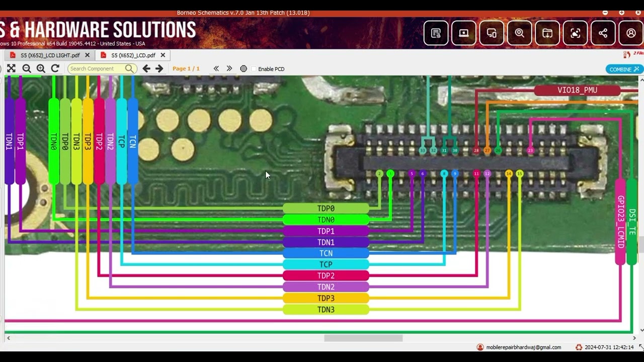Screen dimensions: 644x362
Task: Jump to last page double-right chevron
Action: click(x=229, y=68)
